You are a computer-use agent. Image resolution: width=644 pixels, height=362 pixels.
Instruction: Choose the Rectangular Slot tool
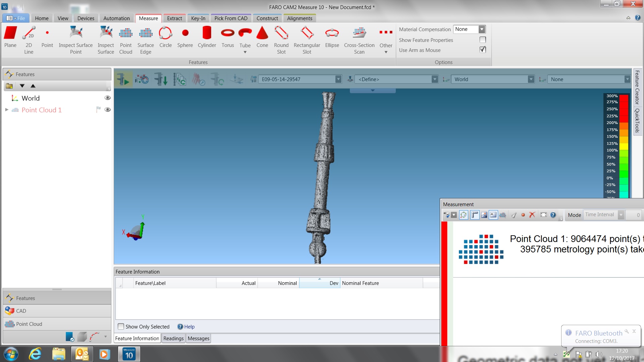click(307, 40)
